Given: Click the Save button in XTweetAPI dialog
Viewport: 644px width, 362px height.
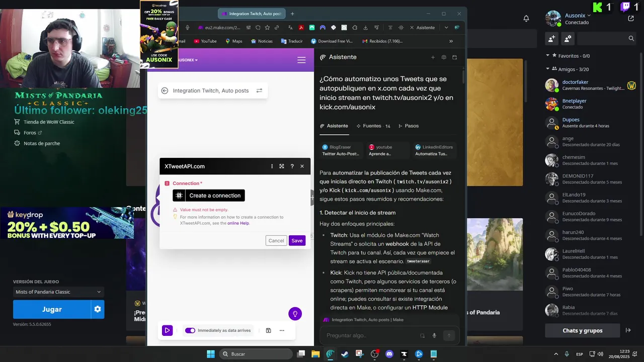Looking at the screenshot, I should 297,240.
